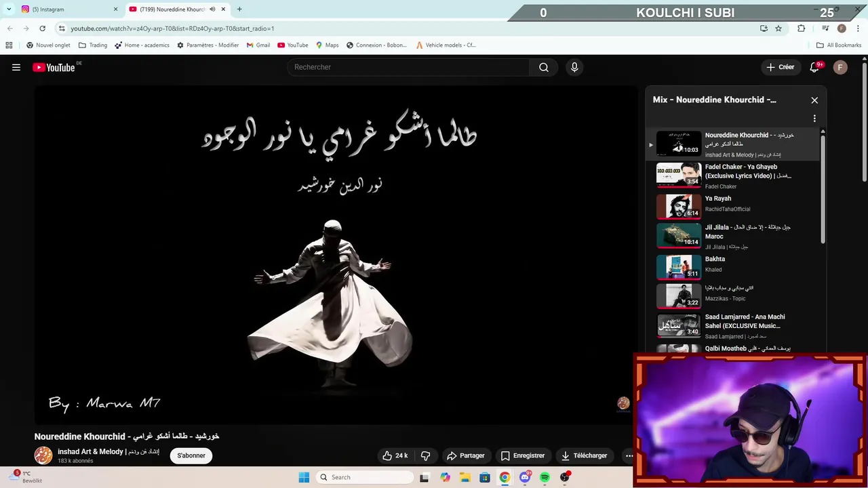Like the video with 24 k thumbs up
Screen dimensions: 868x488
point(395,455)
